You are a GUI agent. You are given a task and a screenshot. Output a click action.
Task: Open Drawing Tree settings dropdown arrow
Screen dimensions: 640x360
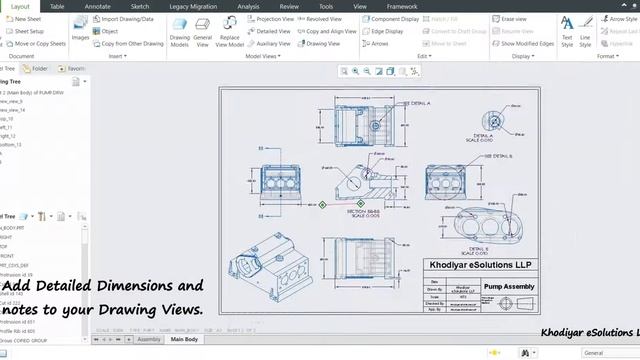point(85,82)
